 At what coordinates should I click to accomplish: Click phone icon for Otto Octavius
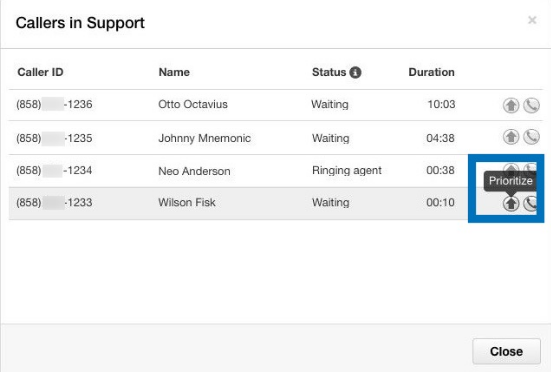(531, 105)
